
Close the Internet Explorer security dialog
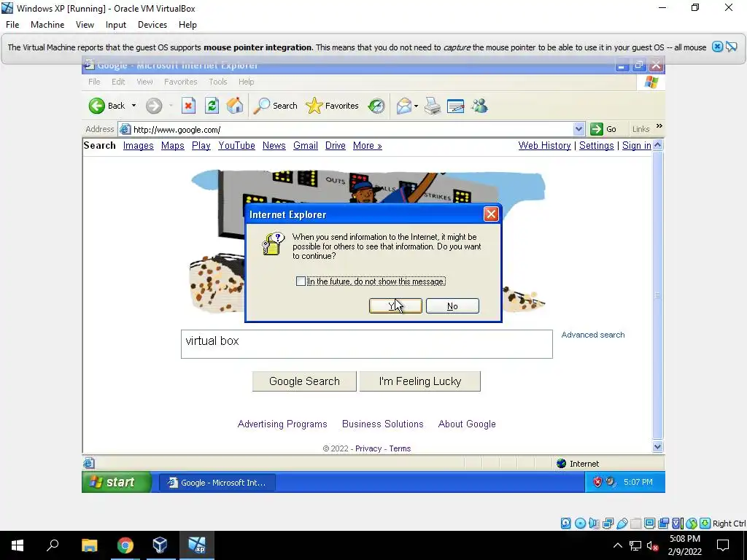tap(491, 214)
